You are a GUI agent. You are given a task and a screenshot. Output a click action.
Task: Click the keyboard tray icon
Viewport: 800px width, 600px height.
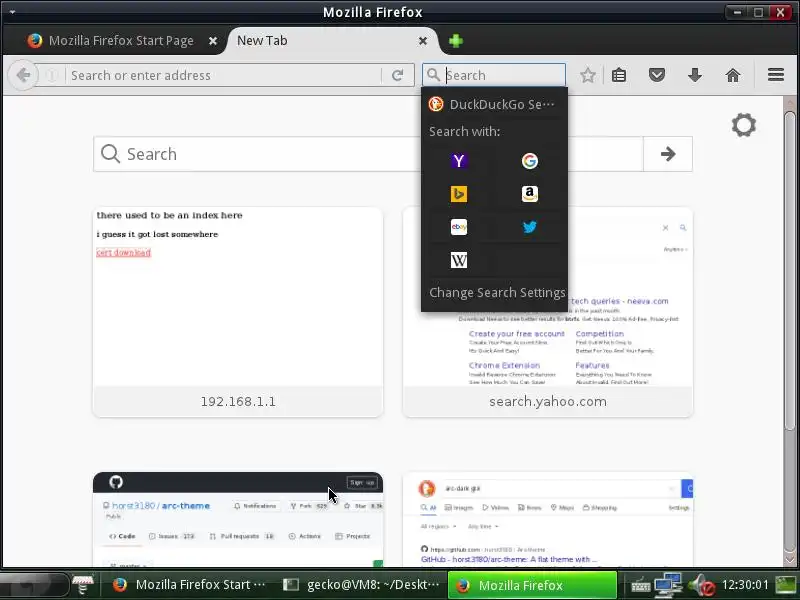tap(641, 586)
